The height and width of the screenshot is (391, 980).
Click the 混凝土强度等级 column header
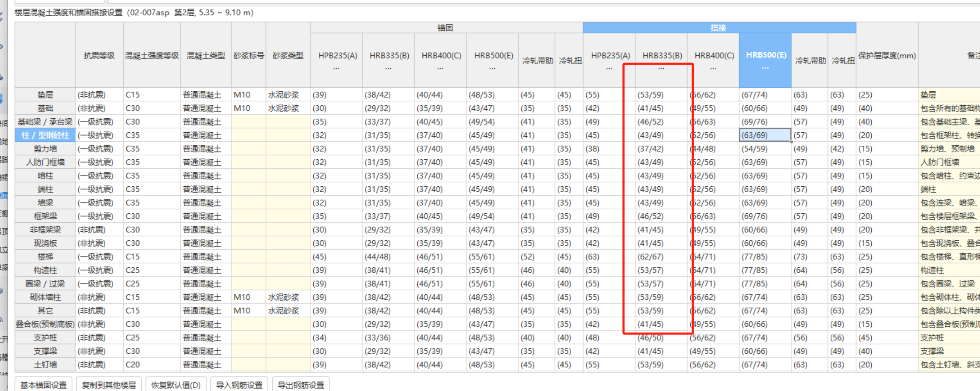click(152, 55)
